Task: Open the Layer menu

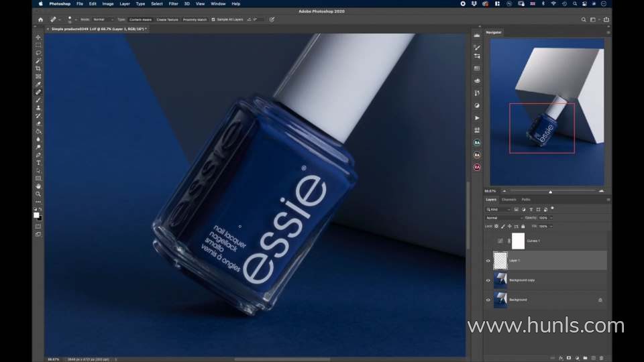Action: (125, 4)
